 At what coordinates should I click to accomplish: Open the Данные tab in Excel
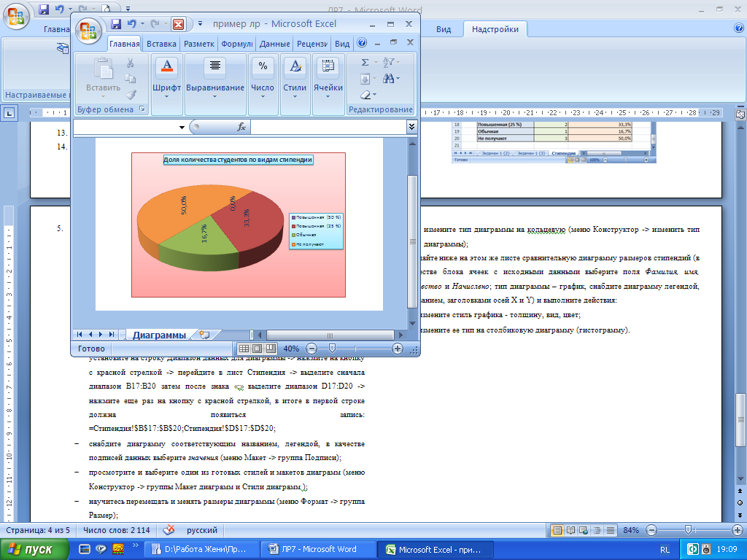point(274,44)
